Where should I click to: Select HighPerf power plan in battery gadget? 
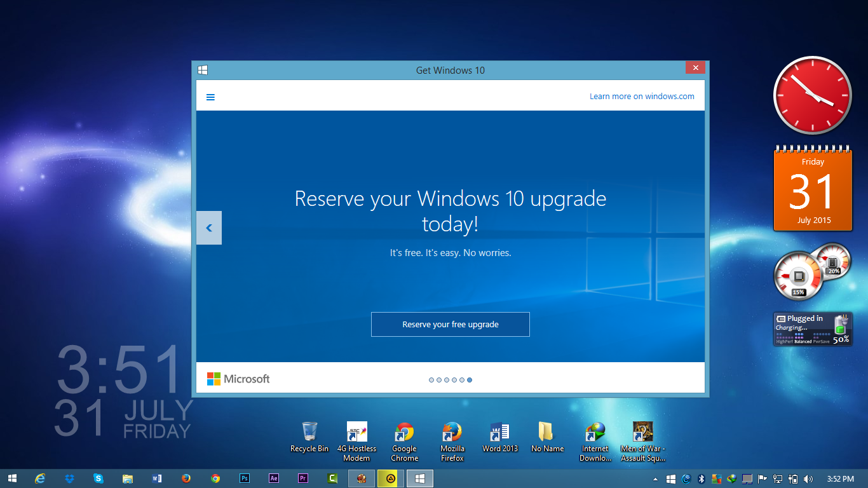tap(785, 341)
